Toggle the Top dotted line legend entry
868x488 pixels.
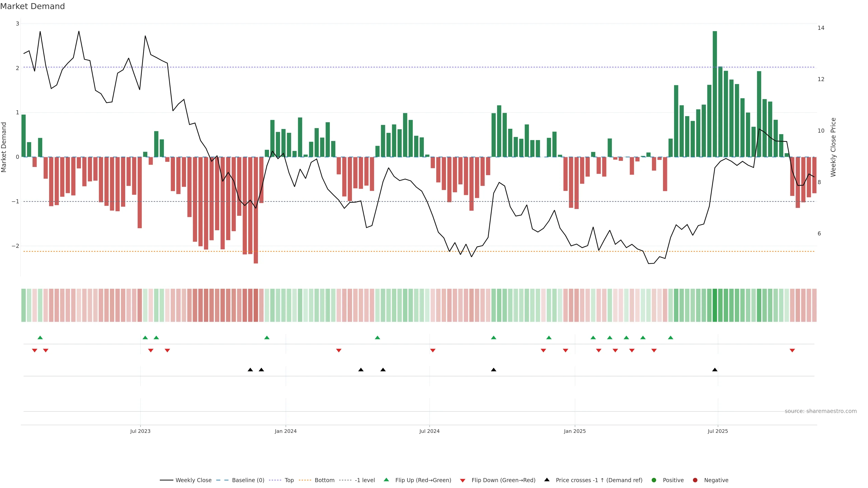289,480
